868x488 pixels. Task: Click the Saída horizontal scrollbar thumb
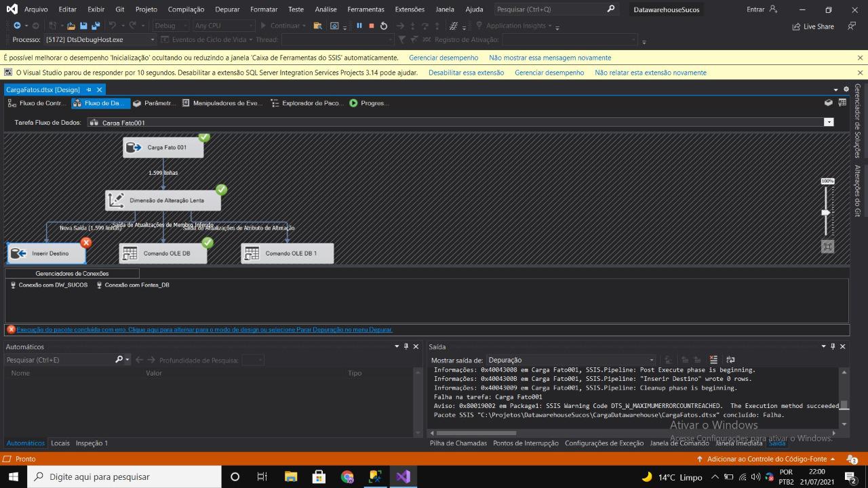[476, 432]
